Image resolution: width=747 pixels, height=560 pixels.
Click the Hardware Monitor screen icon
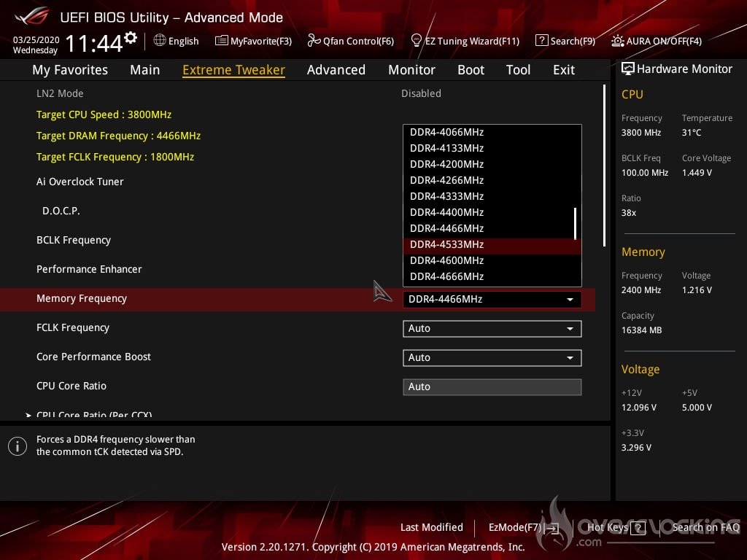click(x=628, y=69)
